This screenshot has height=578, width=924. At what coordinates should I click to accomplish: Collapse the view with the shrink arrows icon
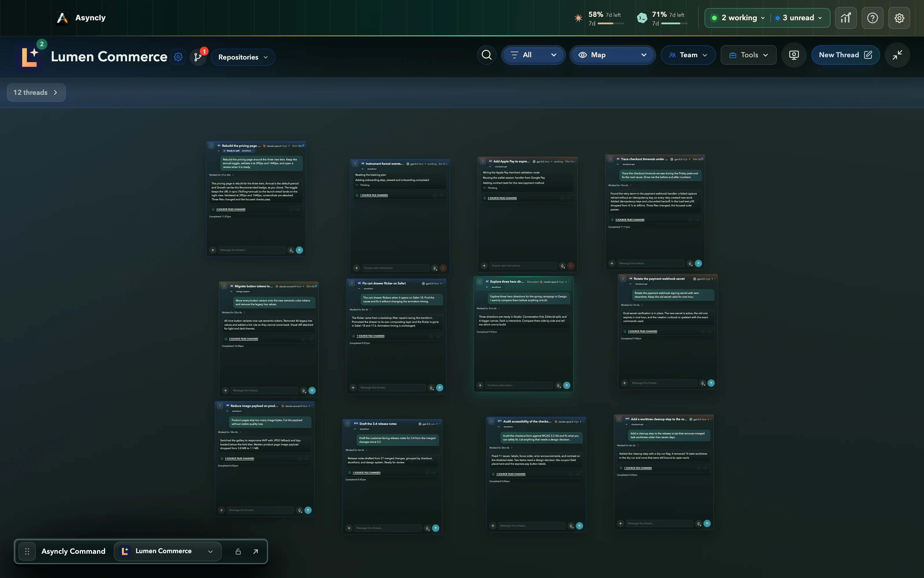[897, 55]
